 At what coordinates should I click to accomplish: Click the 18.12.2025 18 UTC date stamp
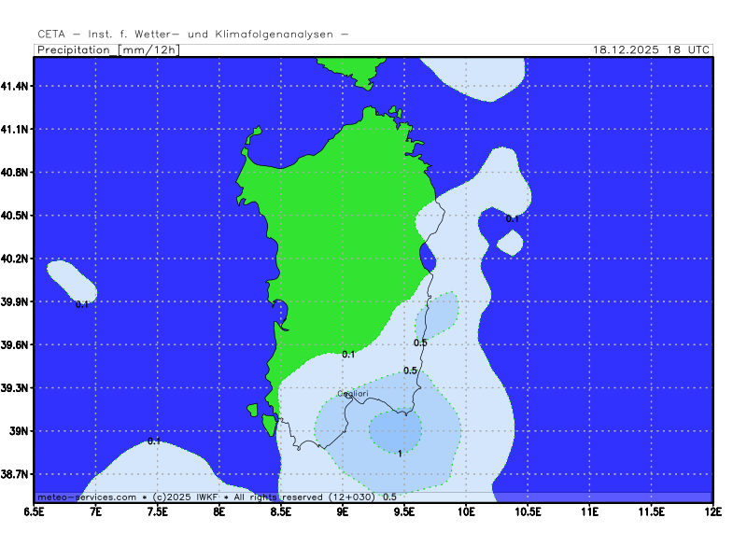[x=652, y=50]
